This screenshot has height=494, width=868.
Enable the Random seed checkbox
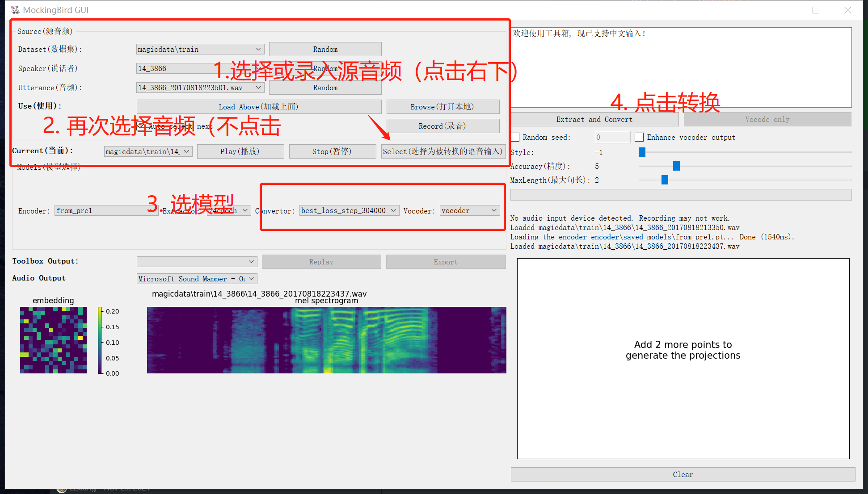514,137
